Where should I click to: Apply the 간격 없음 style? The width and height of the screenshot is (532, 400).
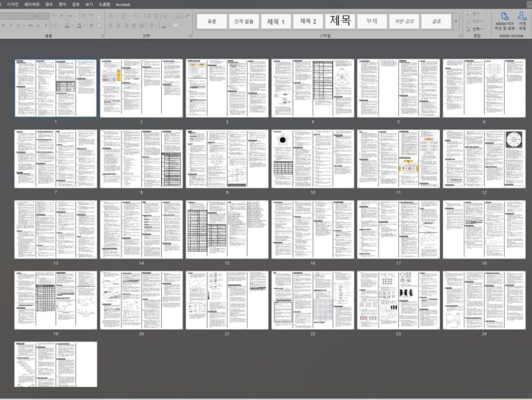point(244,21)
